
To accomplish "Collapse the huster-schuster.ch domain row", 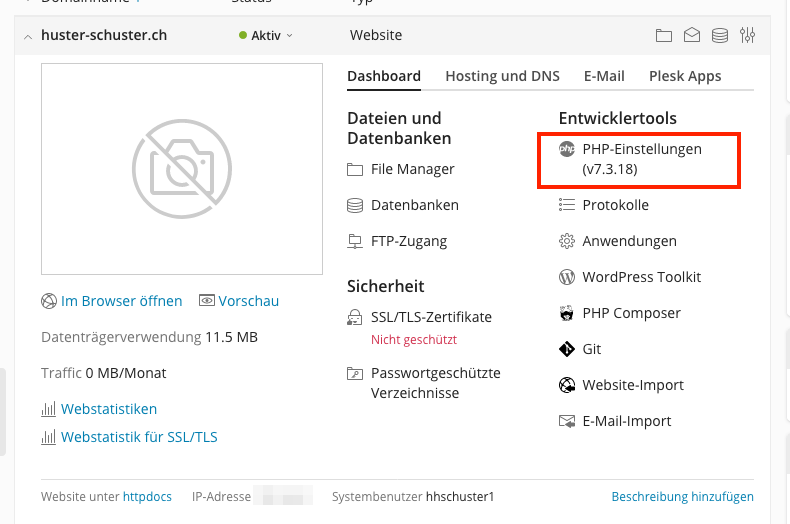I will coord(26,36).
